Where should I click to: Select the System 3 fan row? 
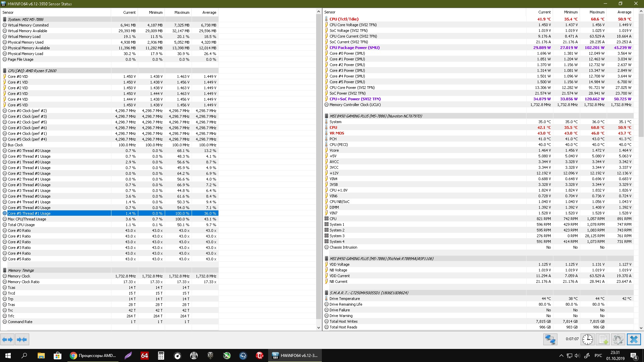click(x=479, y=236)
